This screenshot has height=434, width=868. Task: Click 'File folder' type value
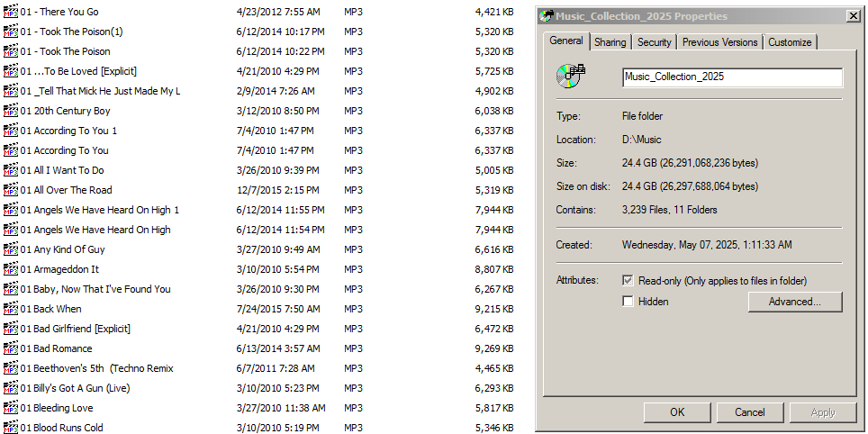click(x=642, y=116)
